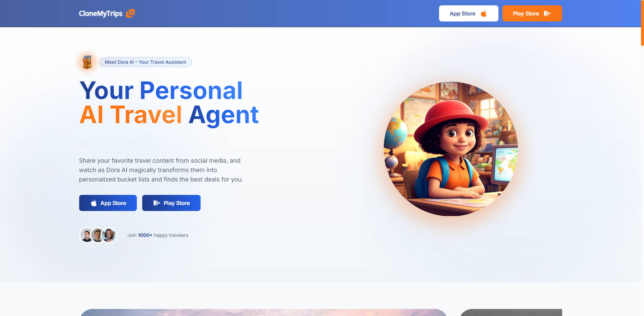Click the Apple icon in header App Store button

point(484,14)
